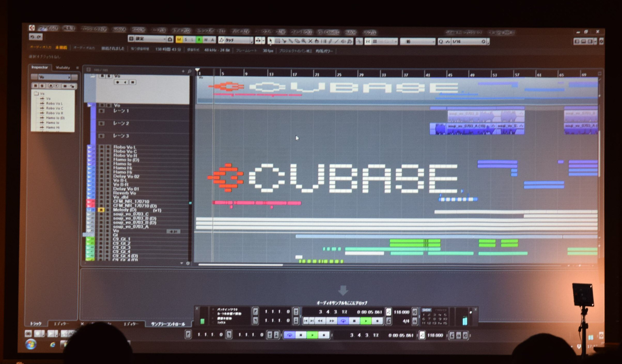Show the left zone panel
The height and width of the screenshot is (364, 622).
(x=577, y=41)
